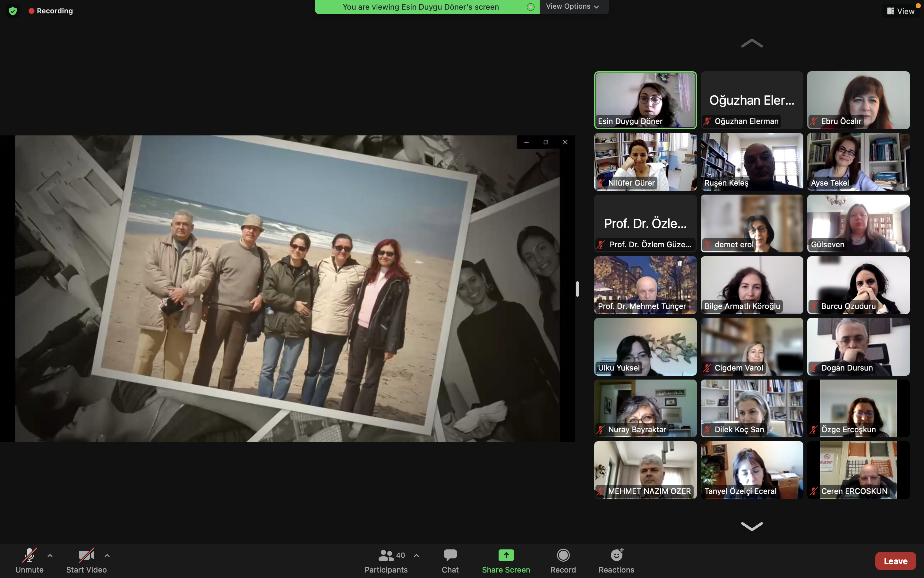Toggle Start Video camera icon
The height and width of the screenshot is (578, 924).
click(86, 556)
